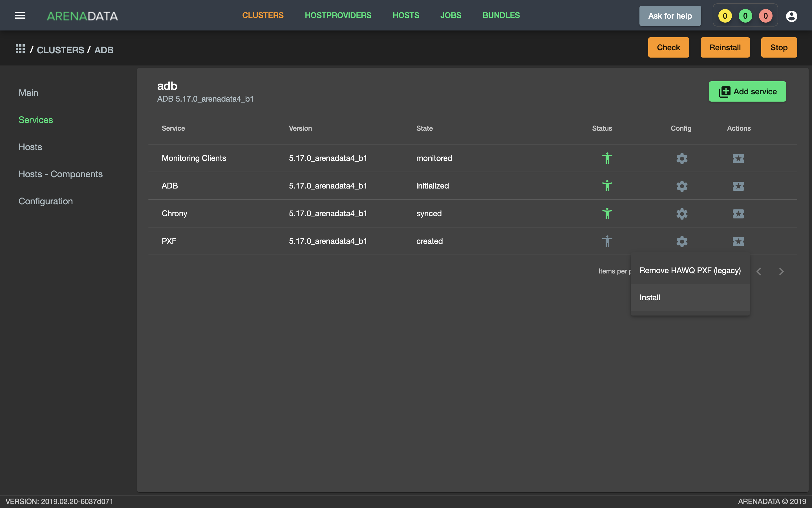The image size is (812, 508).
Task: Click the PXF row version value
Action: pos(328,241)
